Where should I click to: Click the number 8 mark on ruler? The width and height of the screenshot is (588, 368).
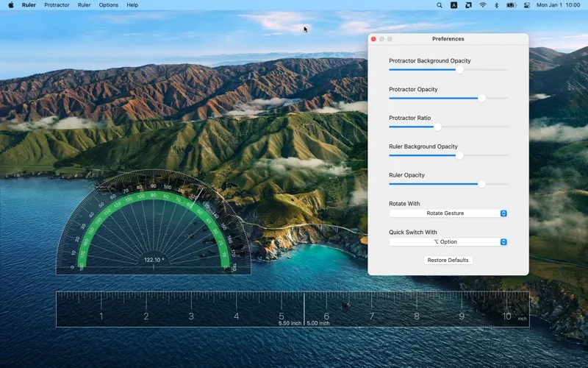click(417, 316)
